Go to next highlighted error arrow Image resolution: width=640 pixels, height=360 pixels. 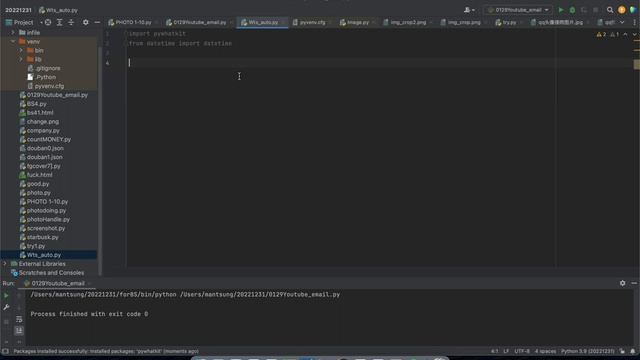coord(634,35)
